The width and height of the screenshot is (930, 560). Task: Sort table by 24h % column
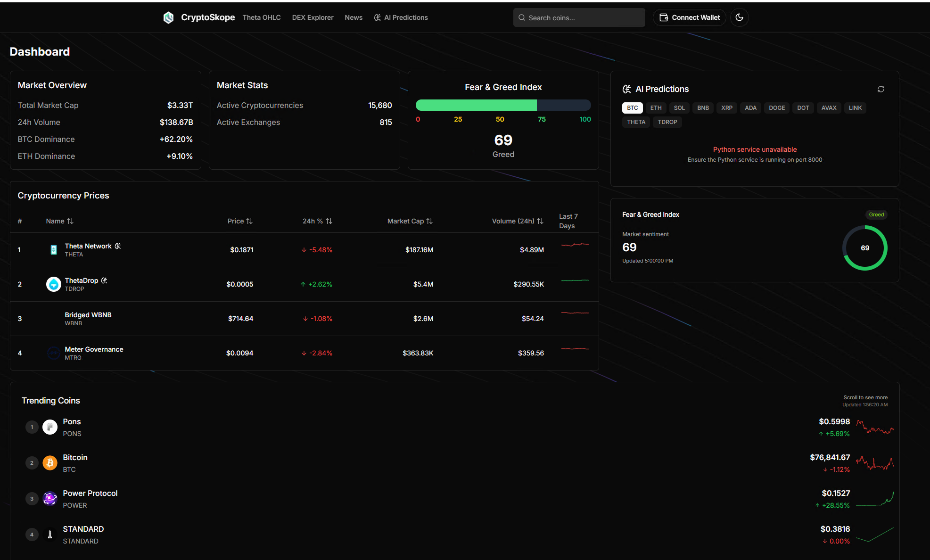coord(317,221)
